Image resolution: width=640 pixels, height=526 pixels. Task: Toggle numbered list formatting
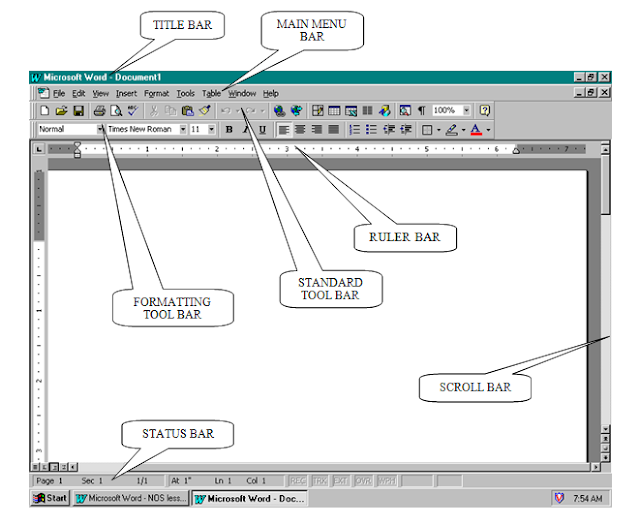355,130
